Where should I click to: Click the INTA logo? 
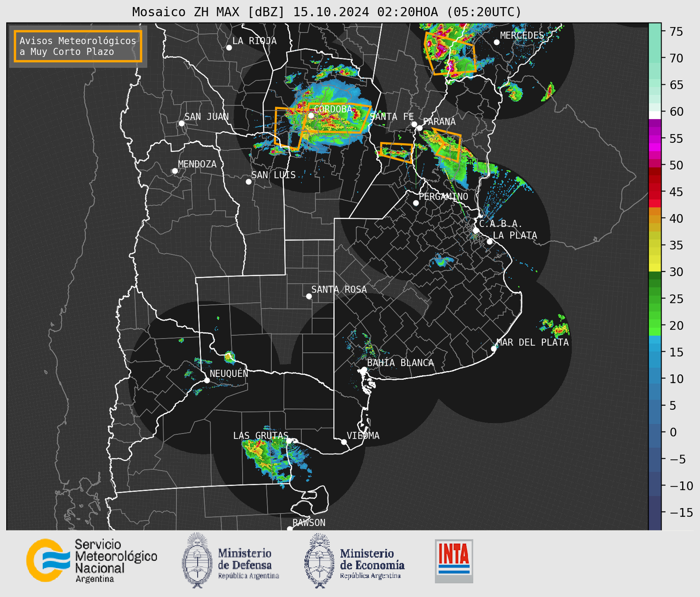click(454, 561)
